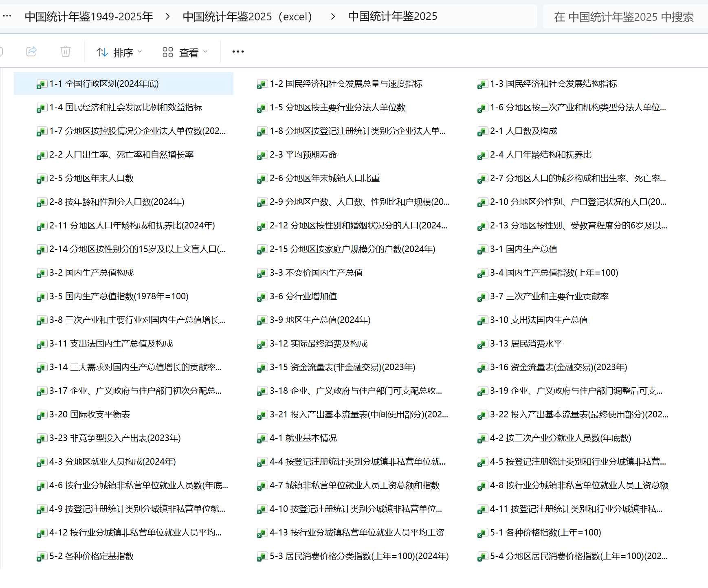Click Excel icon of 1-1 全国行政区划

[42, 84]
